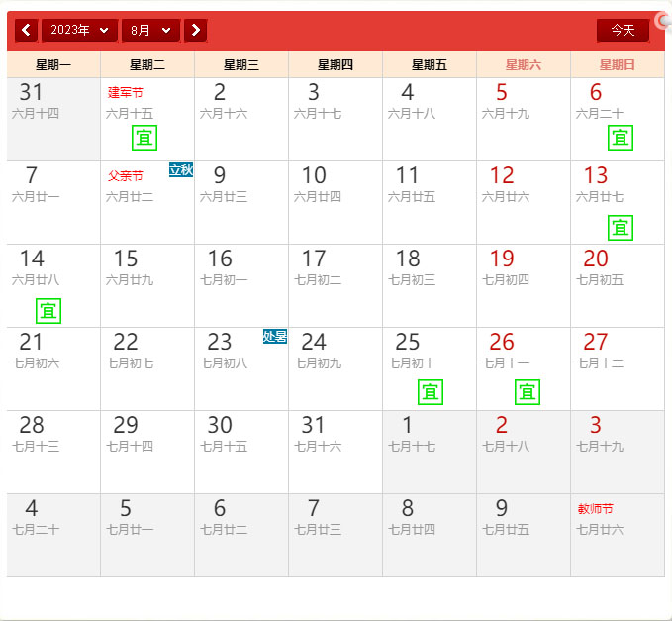Select the 父亲节 date cell

147,202
